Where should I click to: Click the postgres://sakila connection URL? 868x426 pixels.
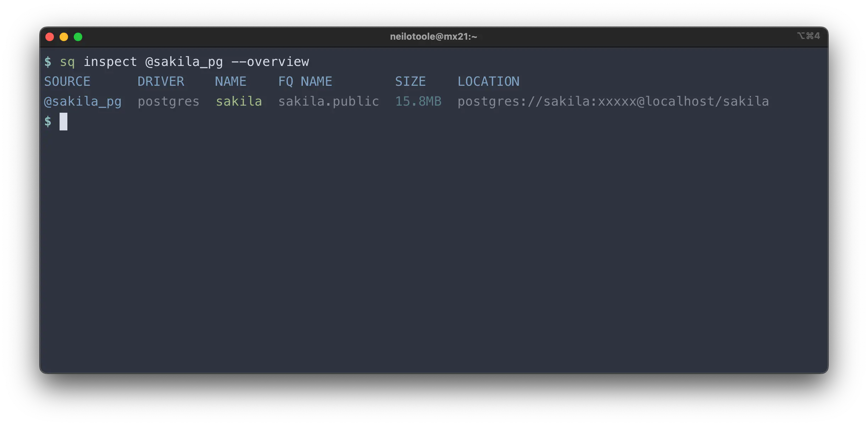(613, 101)
